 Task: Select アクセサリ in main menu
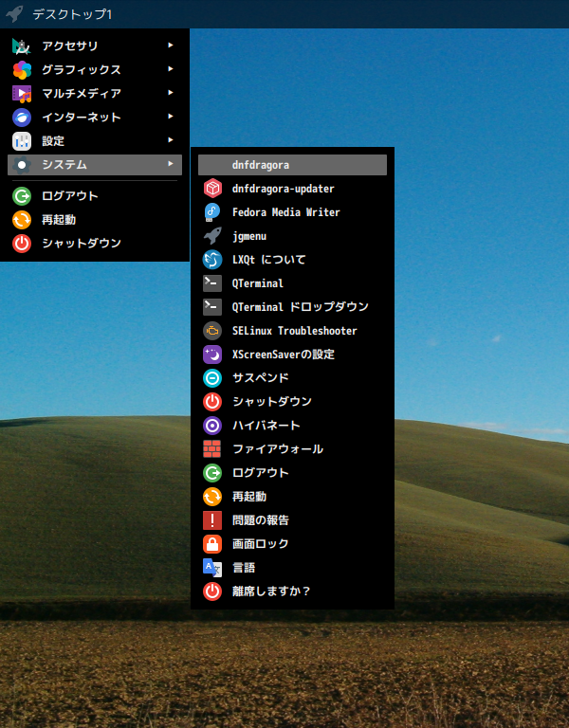pos(95,45)
